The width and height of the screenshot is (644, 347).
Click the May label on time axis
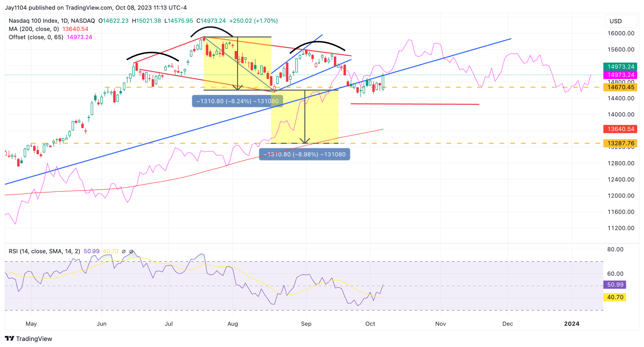[31, 324]
